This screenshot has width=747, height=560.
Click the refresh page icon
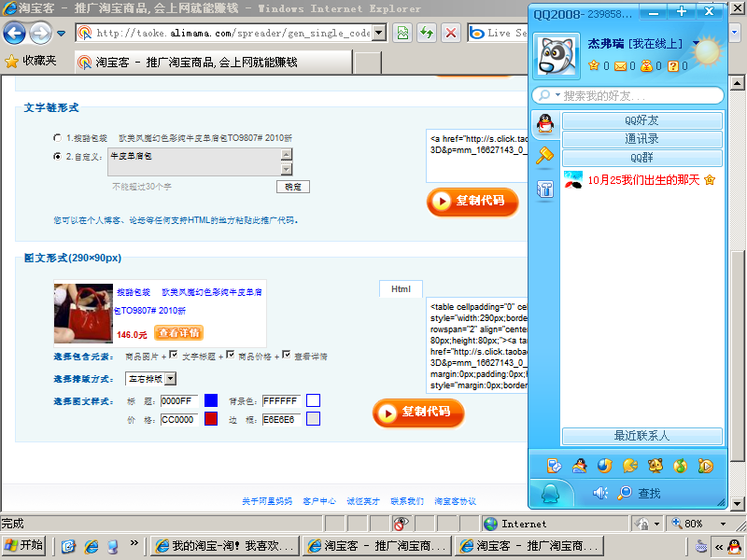click(427, 33)
